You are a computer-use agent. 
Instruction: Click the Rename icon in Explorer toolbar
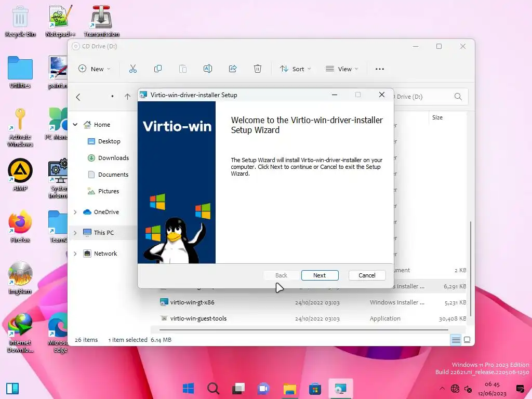pos(208,69)
